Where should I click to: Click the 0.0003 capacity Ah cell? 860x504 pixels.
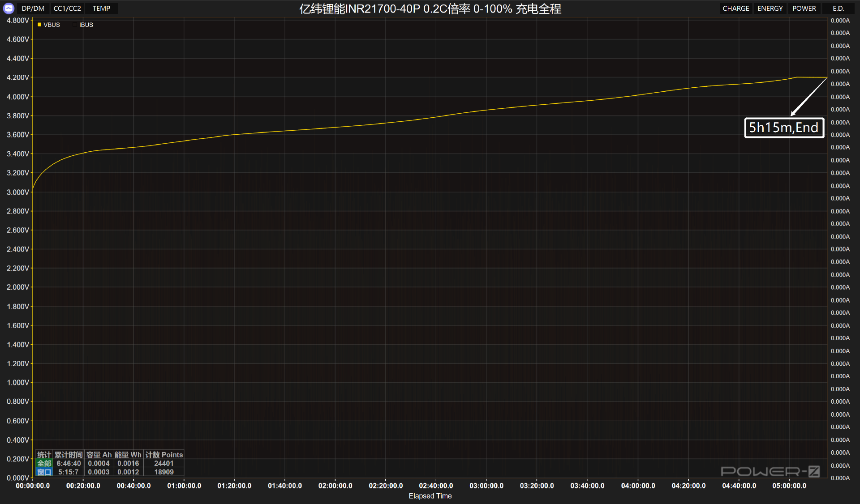point(99,472)
